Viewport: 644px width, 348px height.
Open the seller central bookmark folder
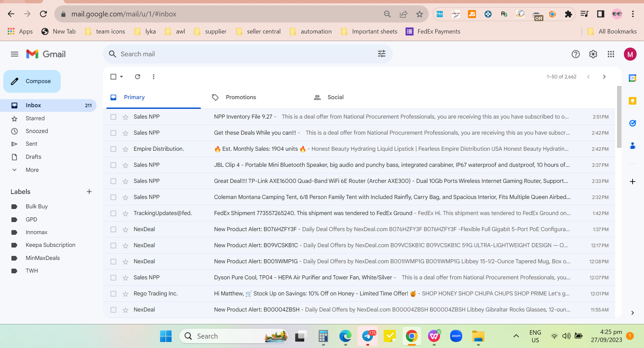tap(258, 31)
